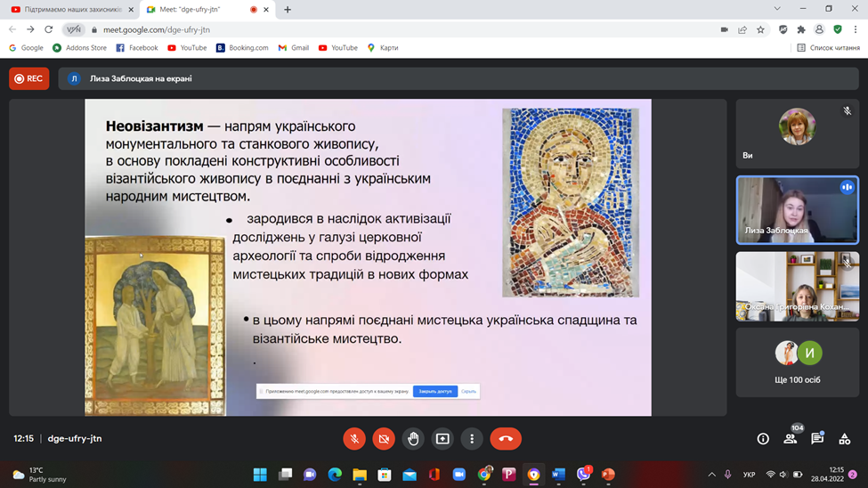Open the Ще 100 осіб participants tile
868x488 pixels.
coord(797,362)
